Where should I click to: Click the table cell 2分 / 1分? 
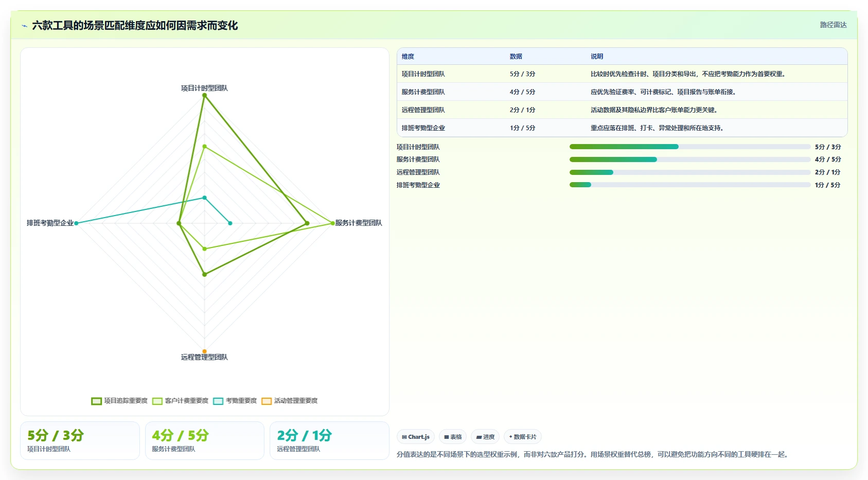tap(522, 110)
